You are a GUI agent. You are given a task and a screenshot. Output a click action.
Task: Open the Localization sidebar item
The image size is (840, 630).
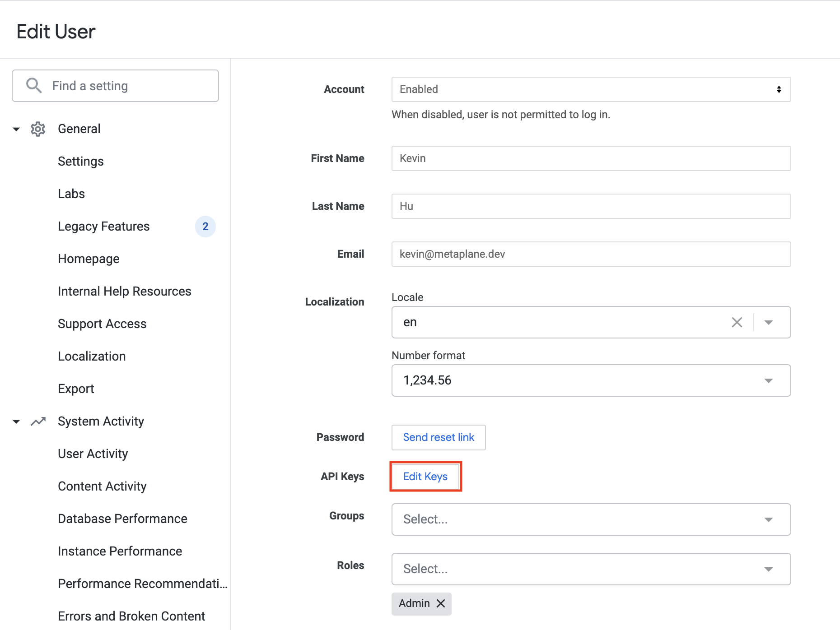point(92,357)
